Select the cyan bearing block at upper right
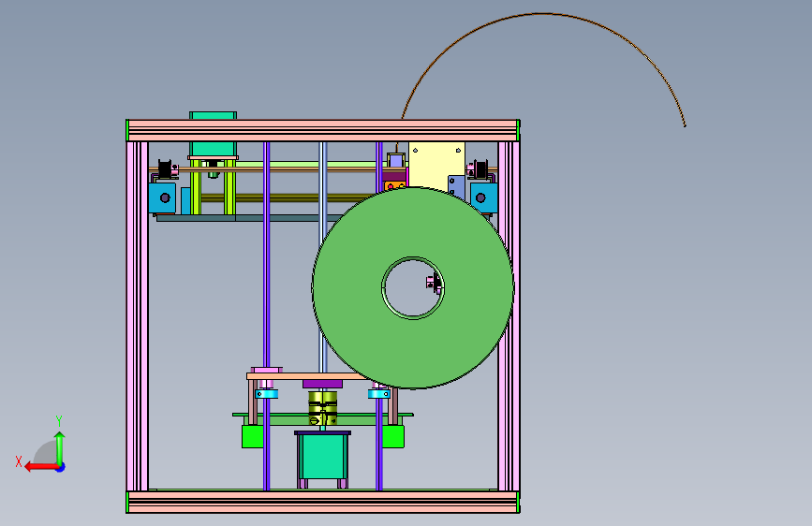The height and width of the screenshot is (526, 812). [x=484, y=197]
